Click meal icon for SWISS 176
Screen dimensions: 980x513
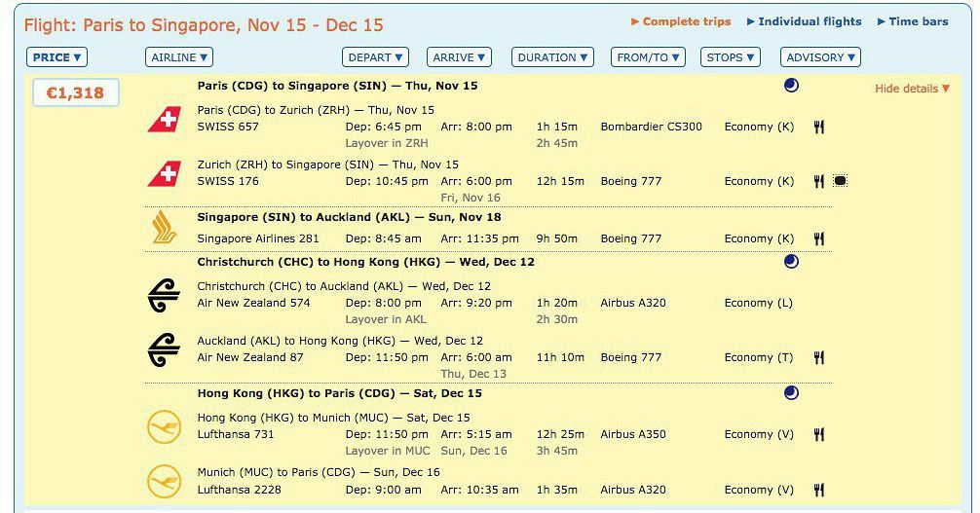[818, 181]
